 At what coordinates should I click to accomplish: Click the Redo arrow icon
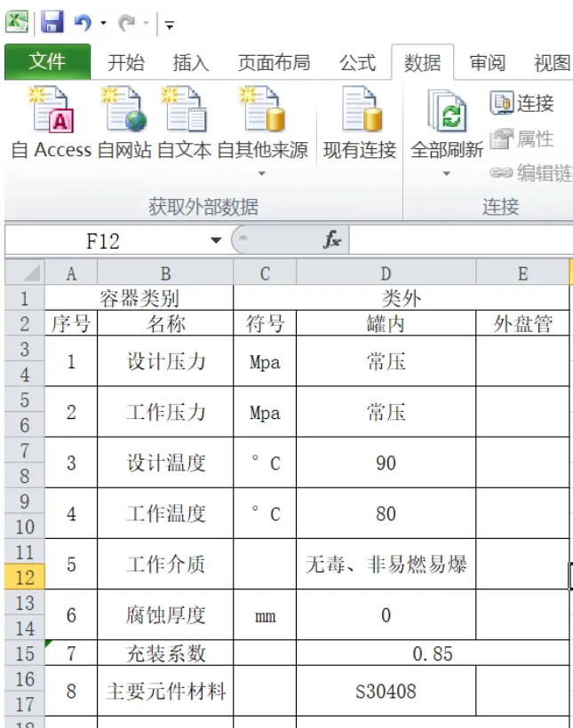pos(127,22)
